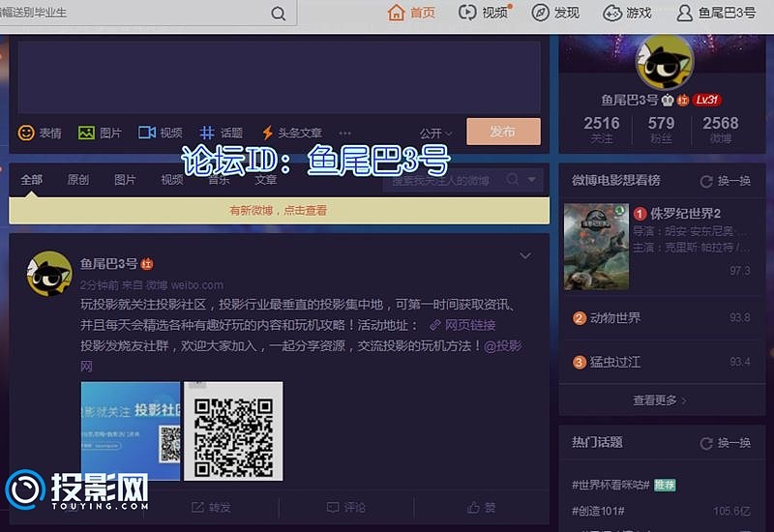The width and height of the screenshot is (774, 532).
Task: Expand 查看更多 in movie ranking
Action: pyautogui.click(x=660, y=400)
